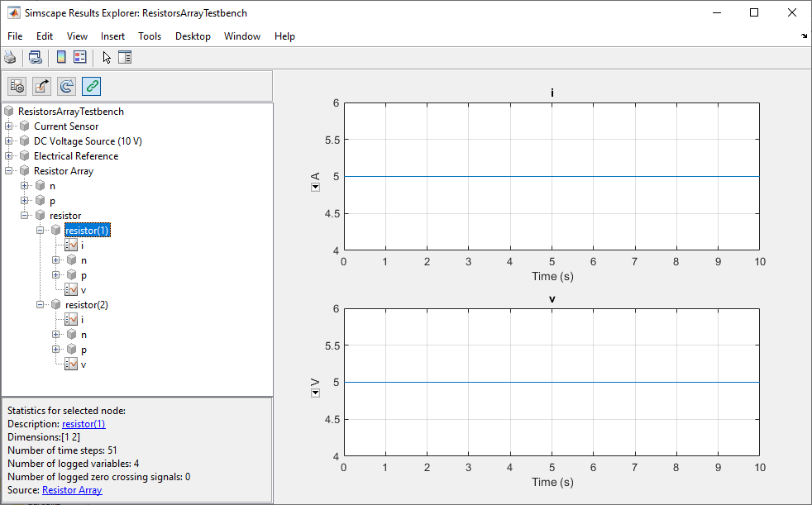
Task: Click the 'Dimensions:[1 2]' text
Action: [x=44, y=437]
